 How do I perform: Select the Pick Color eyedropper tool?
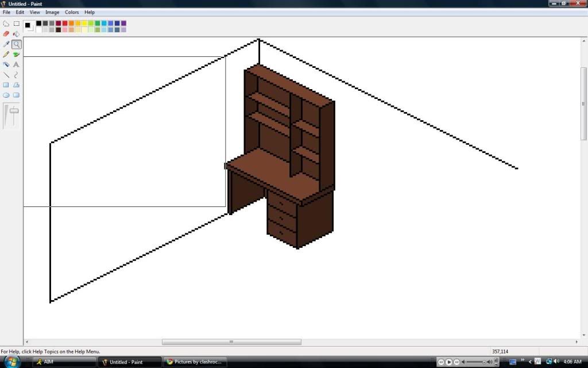[x=6, y=44]
